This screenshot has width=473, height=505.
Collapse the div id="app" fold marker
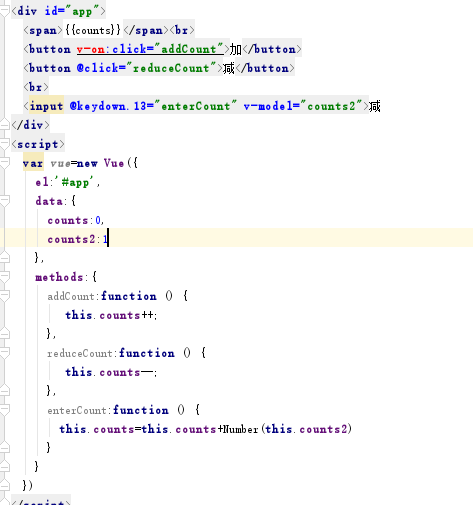point(4,10)
